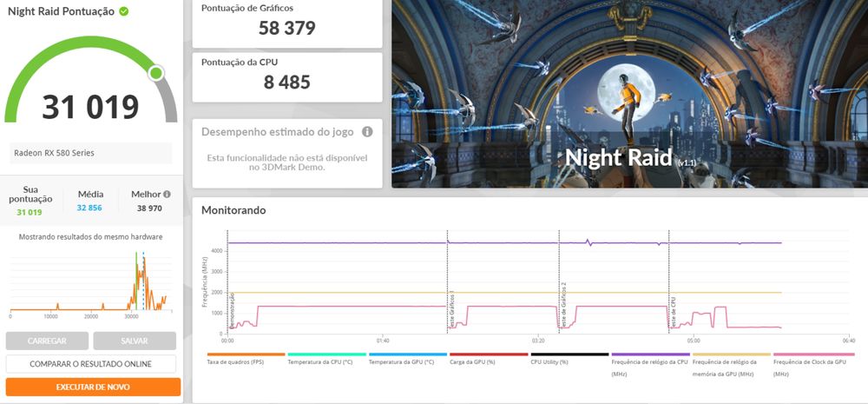Click the Teste de Gráficos 2 timeline marker
Image resolution: width=868 pixels, height=404 pixels.
coord(563,305)
